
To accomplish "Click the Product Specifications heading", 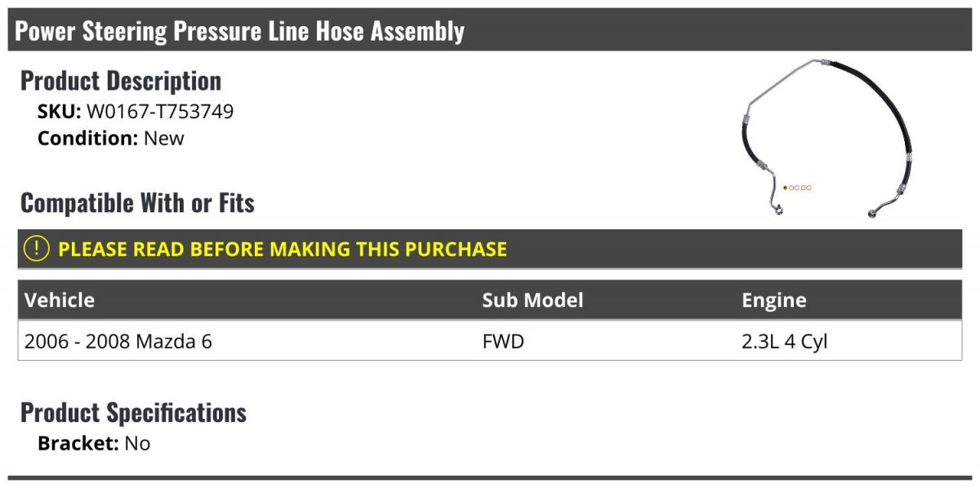I will (133, 412).
